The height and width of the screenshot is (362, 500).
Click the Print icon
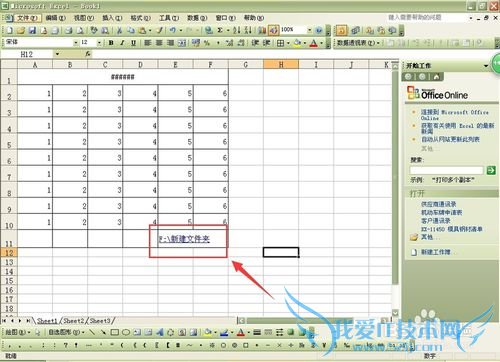tap(69, 30)
